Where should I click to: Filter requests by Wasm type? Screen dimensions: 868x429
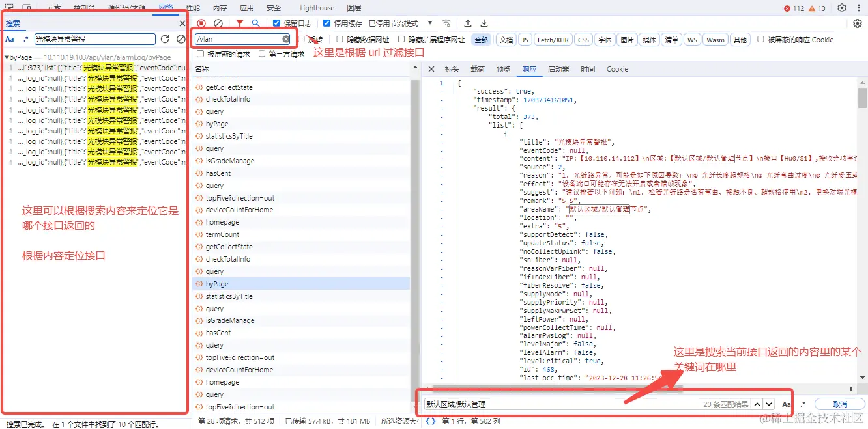pos(716,40)
